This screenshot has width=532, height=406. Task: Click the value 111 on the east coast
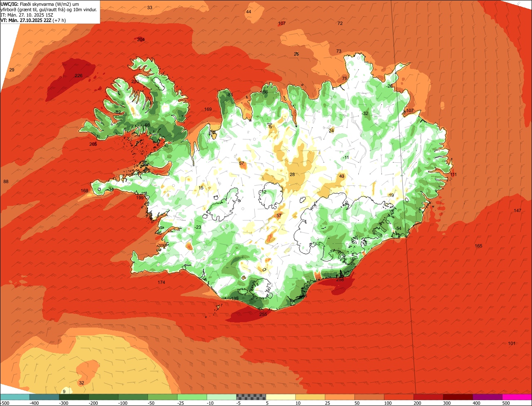click(453, 174)
